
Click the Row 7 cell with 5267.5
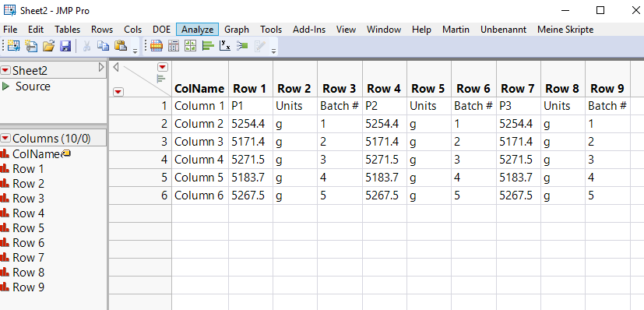tap(519, 196)
